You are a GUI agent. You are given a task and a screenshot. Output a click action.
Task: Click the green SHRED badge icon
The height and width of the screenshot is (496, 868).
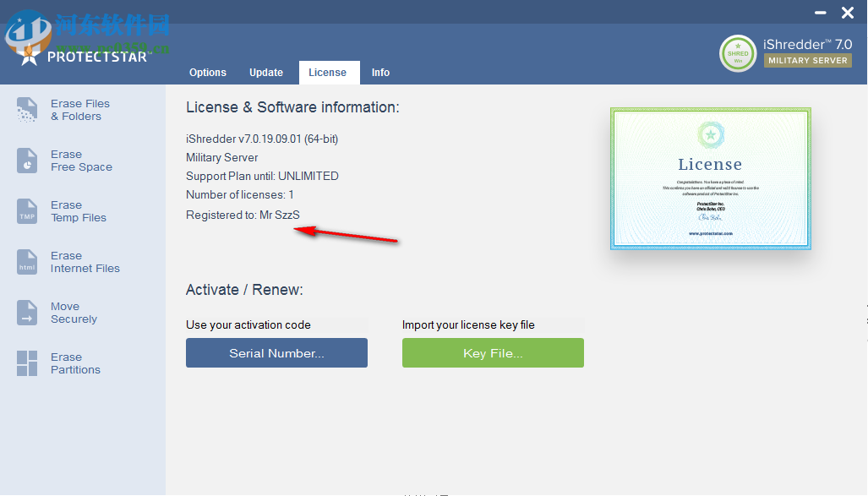coord(737,54)
